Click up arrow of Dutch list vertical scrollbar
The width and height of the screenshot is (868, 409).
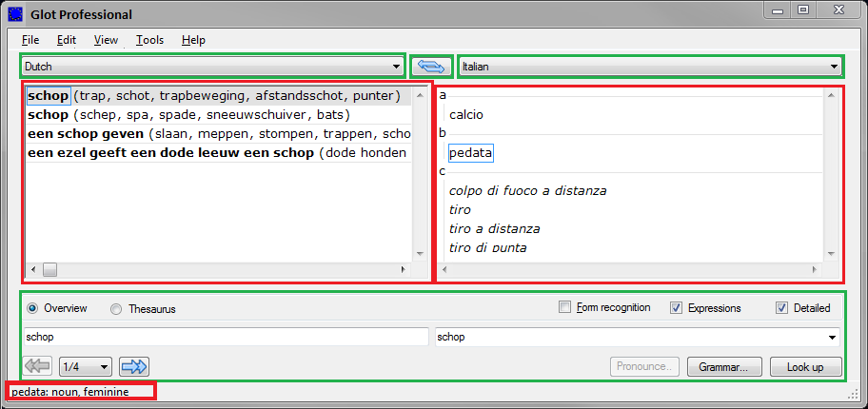420,95
